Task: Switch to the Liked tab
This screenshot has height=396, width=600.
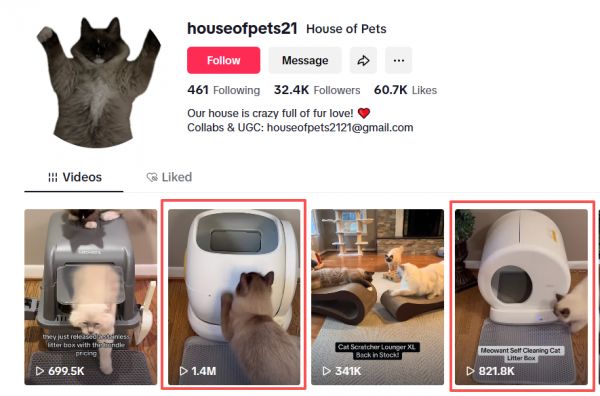Action: [x=169, y=177]
